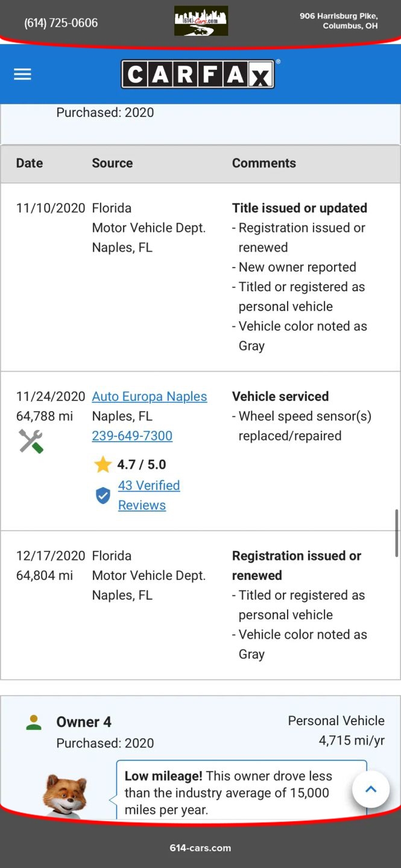Viewport: 401px width, 868px height.
Task: Open the hamburger menu
Action: (22, 74)
